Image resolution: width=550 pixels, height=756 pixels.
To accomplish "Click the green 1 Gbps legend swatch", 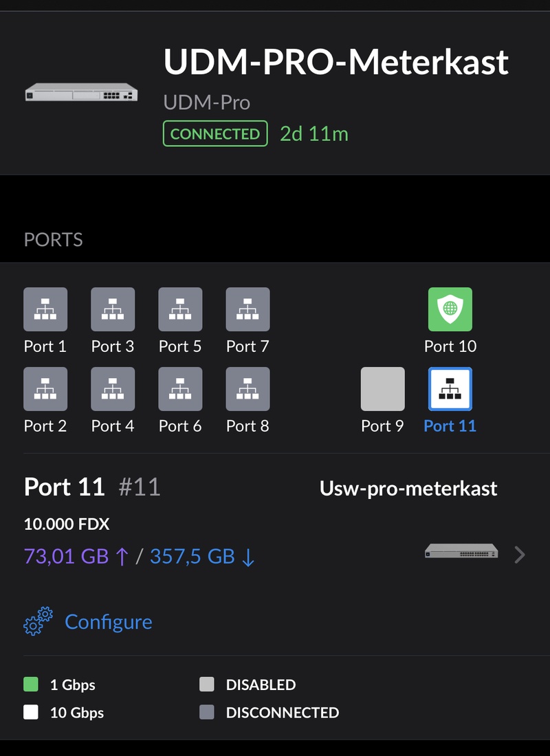I will (31, 685).
